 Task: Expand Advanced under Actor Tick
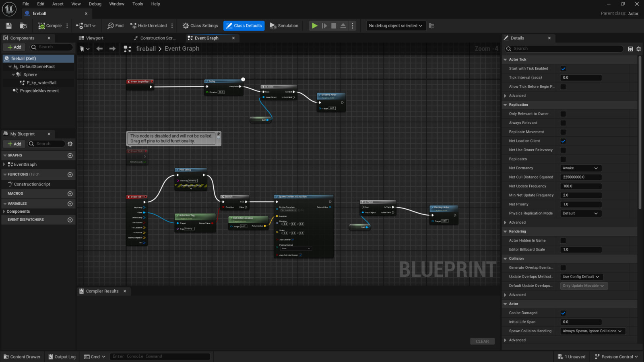(x=505, y=96)
